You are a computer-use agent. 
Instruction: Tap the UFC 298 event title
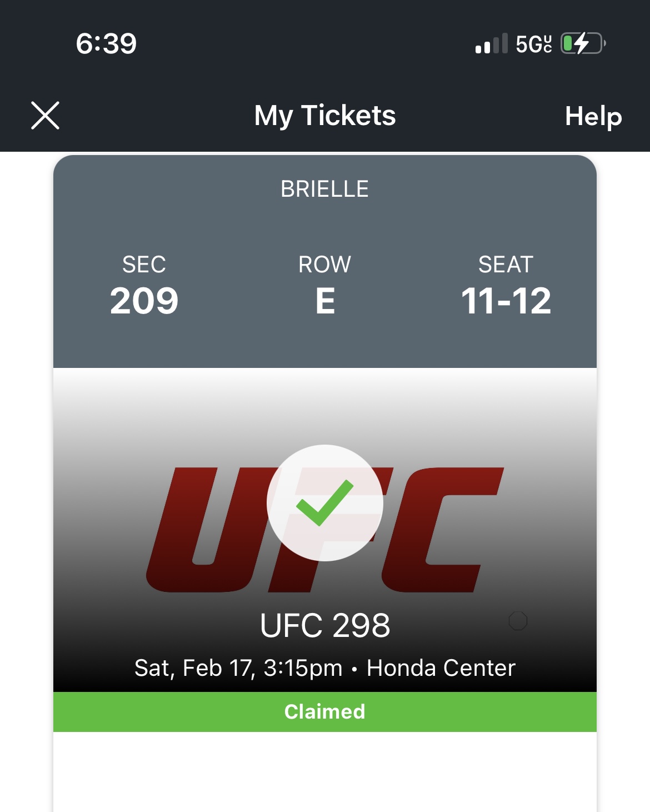[325, 625]
